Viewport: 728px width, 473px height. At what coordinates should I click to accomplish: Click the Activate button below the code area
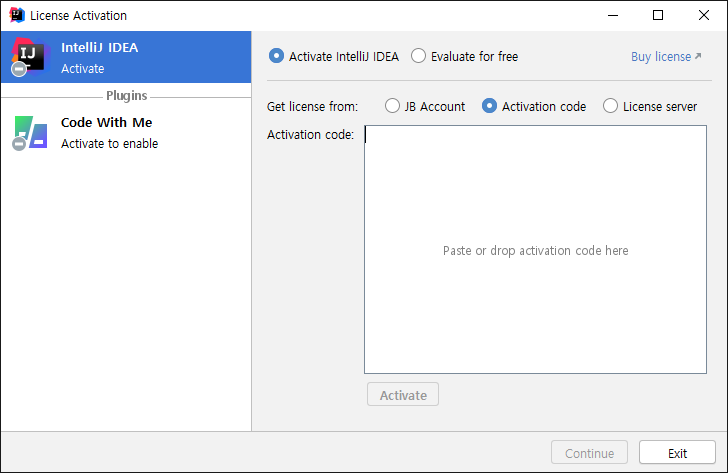point(403,395)
